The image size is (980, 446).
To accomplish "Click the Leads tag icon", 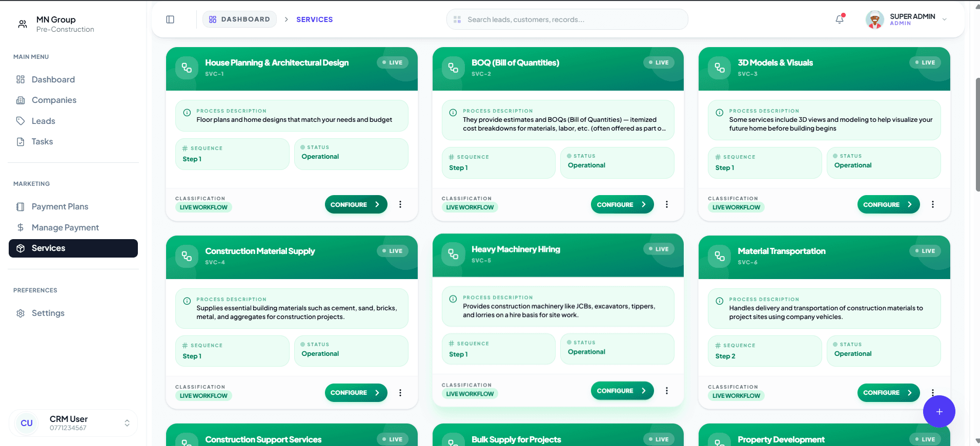I will click(x=21, y=121).
